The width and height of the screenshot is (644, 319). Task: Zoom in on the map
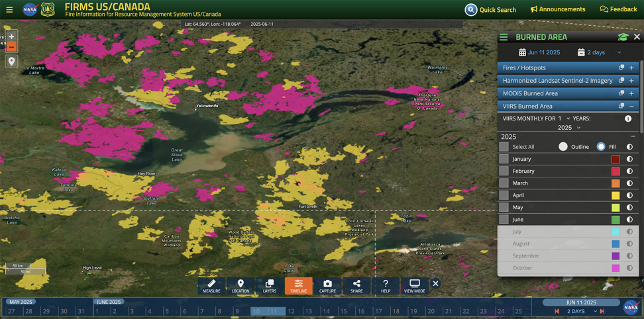[11, 36]
